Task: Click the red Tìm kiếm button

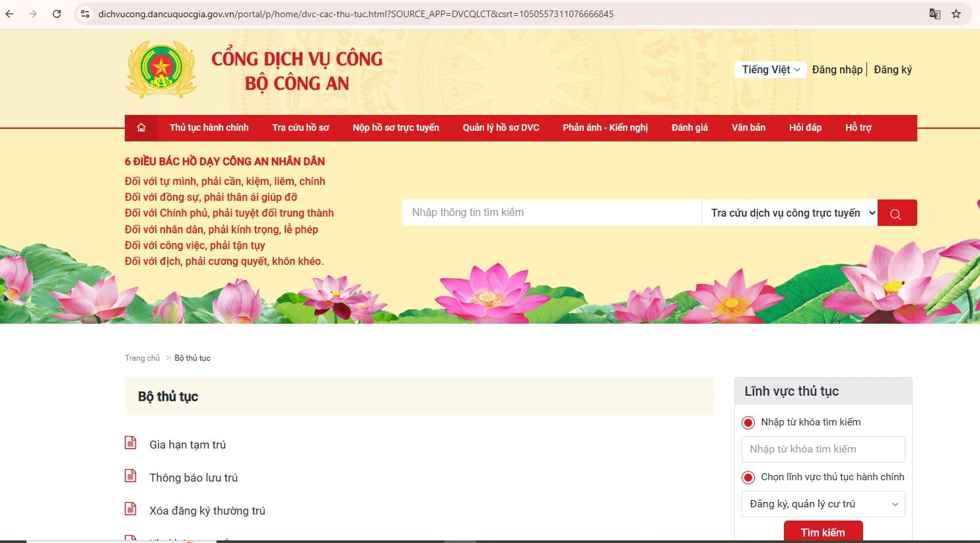Action: click(x=823, y=532)
